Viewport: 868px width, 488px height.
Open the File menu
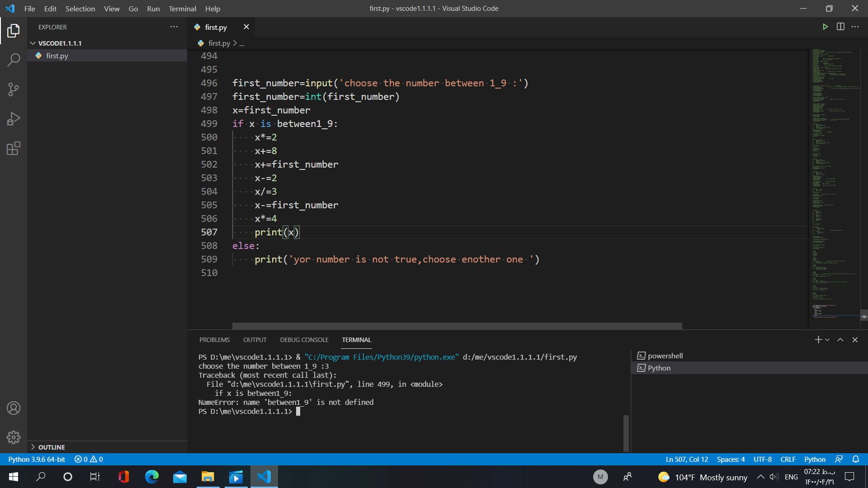tap(30, 9)
